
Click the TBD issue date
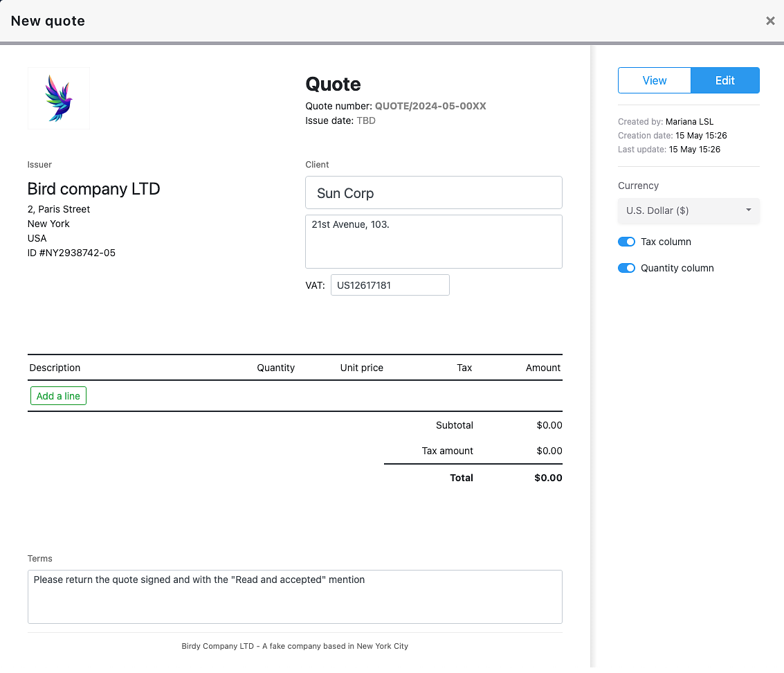point(367,120)
